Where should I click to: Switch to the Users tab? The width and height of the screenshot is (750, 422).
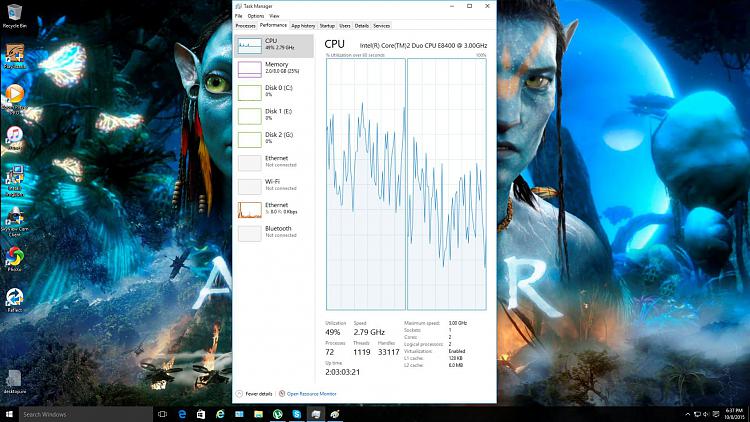tap(345, 26)
